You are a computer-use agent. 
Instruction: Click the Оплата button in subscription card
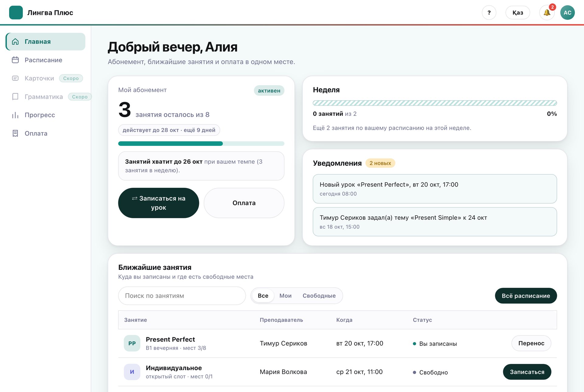click(x=244, y=203)
